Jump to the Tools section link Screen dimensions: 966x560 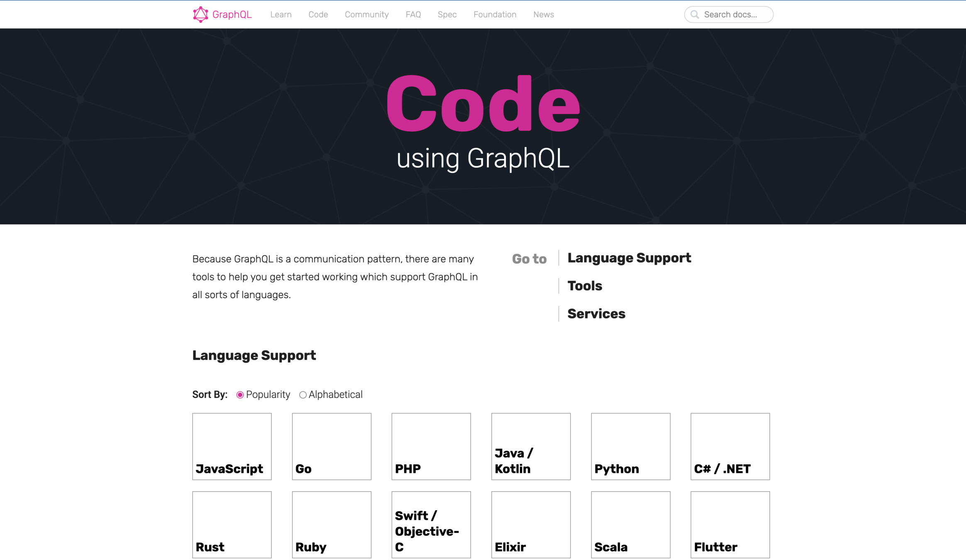click(x=585, y=286)
